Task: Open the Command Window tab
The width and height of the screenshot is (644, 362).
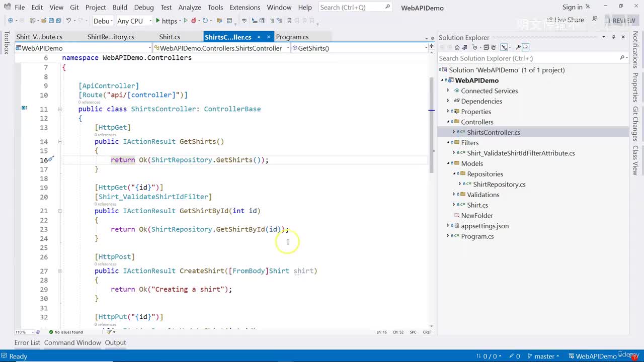Action: 72,342
